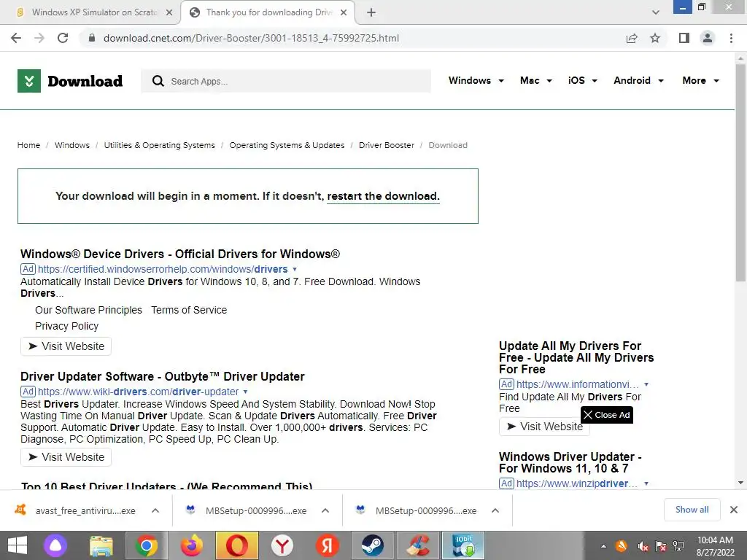Image resolution: width=747 pixels, height=560 pixels.
Task: Expand arrow beside certified.windowserrorhelp.com URL
Action: click(x=295, y=270)
